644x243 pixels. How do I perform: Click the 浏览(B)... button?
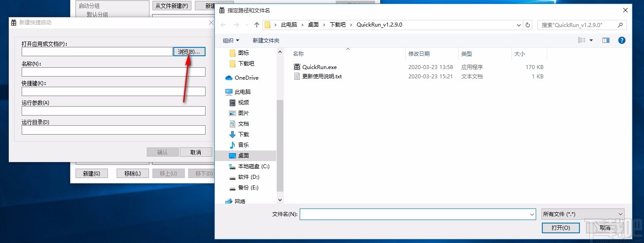coord(189,52)
